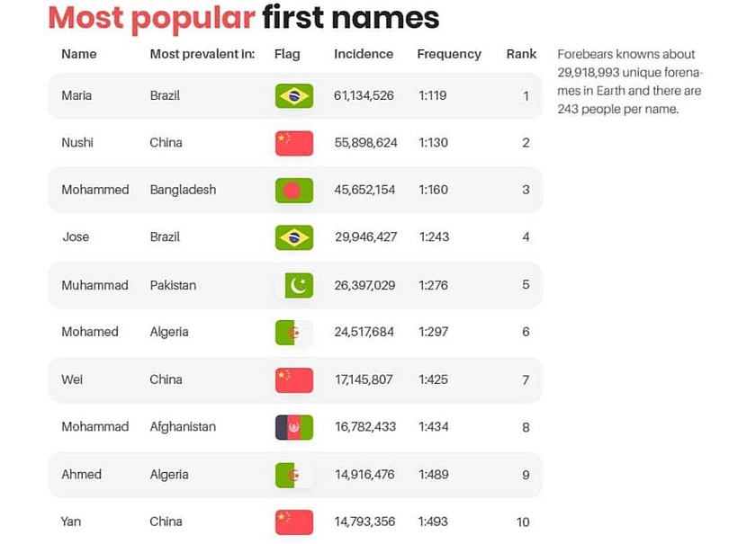756x544 pixels.
Task: Select the Afghanistan flag icon
Action: click(x=293, y=427)
